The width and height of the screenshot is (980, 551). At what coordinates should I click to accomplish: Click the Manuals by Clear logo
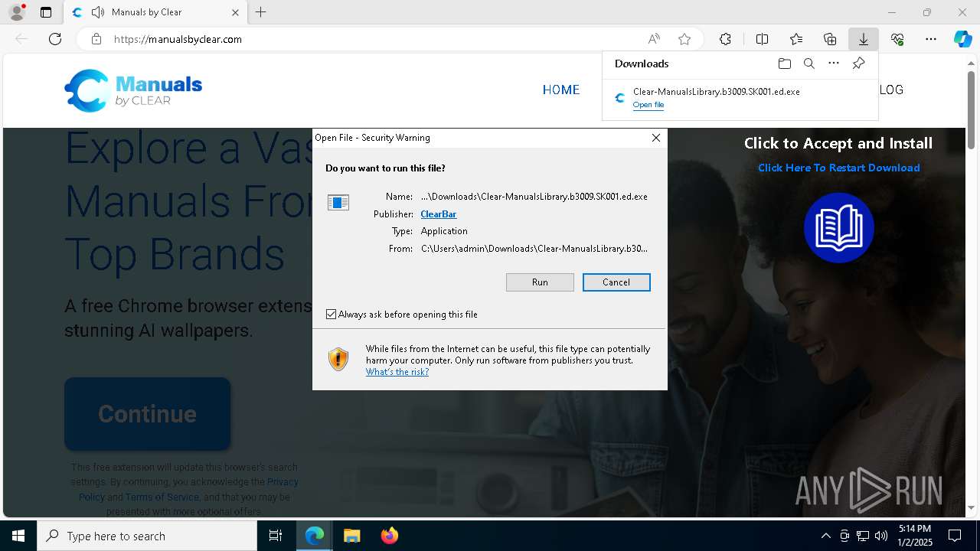tap(133, 90)
